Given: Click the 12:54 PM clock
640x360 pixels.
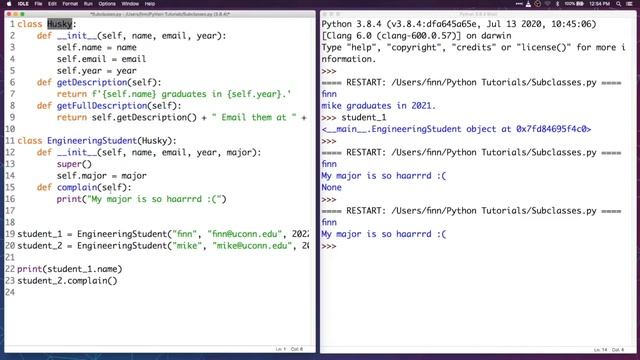Looking at the screenshot, I should [x=600, y=4].
